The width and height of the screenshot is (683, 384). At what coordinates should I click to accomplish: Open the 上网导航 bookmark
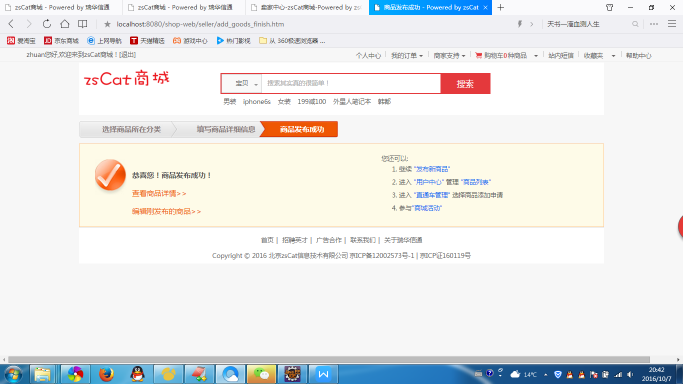click(x=104, y=40)
